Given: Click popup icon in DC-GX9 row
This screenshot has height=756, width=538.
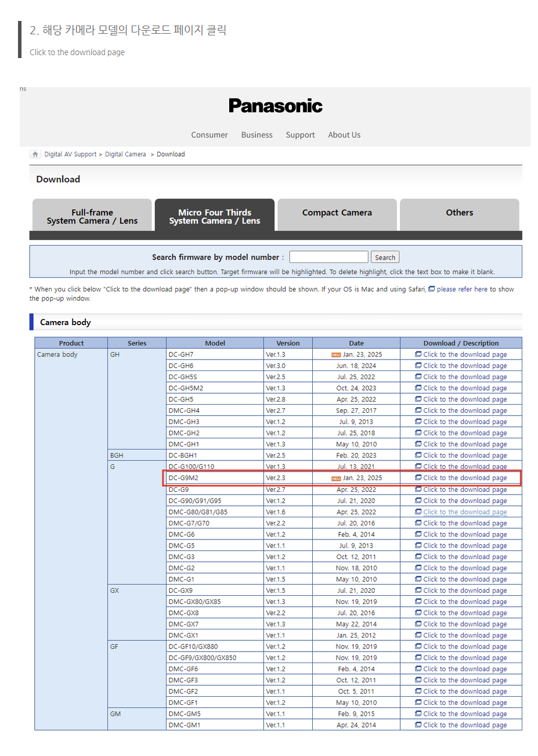Looking at the screenshot, I should [x=418, y=591].
